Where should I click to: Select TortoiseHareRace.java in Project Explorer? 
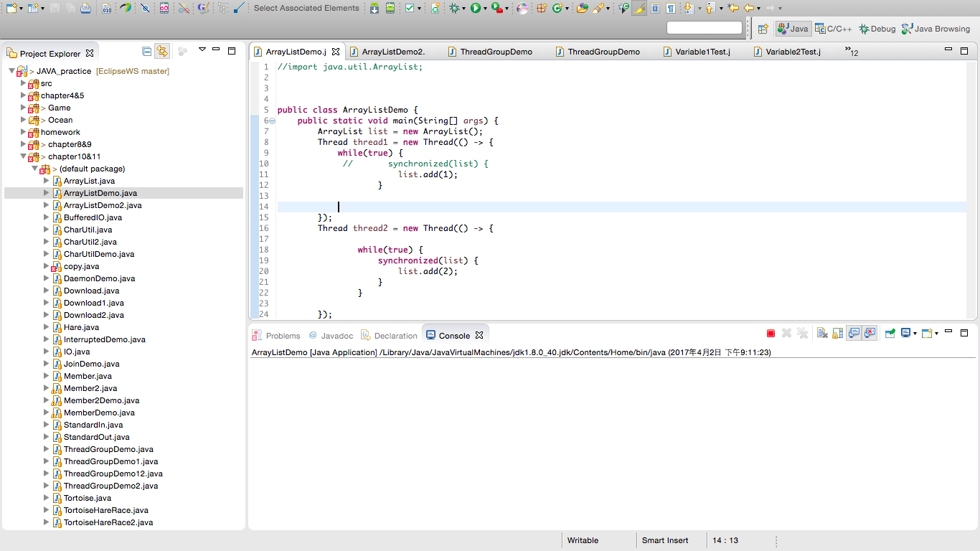106,510
